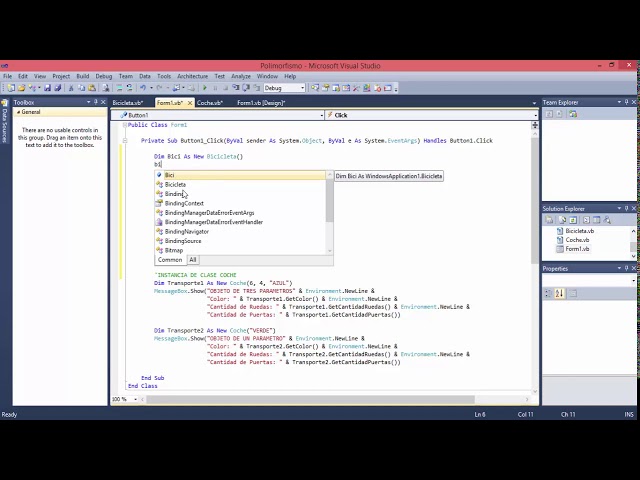Switch to the Bicicleta.vb tab
This screenshot has width=640, height=480.
point(128,103)
